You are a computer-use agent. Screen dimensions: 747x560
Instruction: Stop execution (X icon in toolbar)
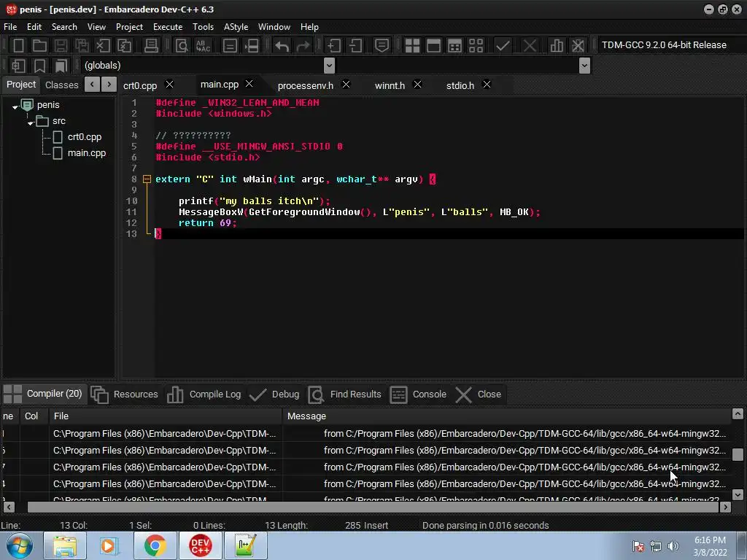click(530, 46)
